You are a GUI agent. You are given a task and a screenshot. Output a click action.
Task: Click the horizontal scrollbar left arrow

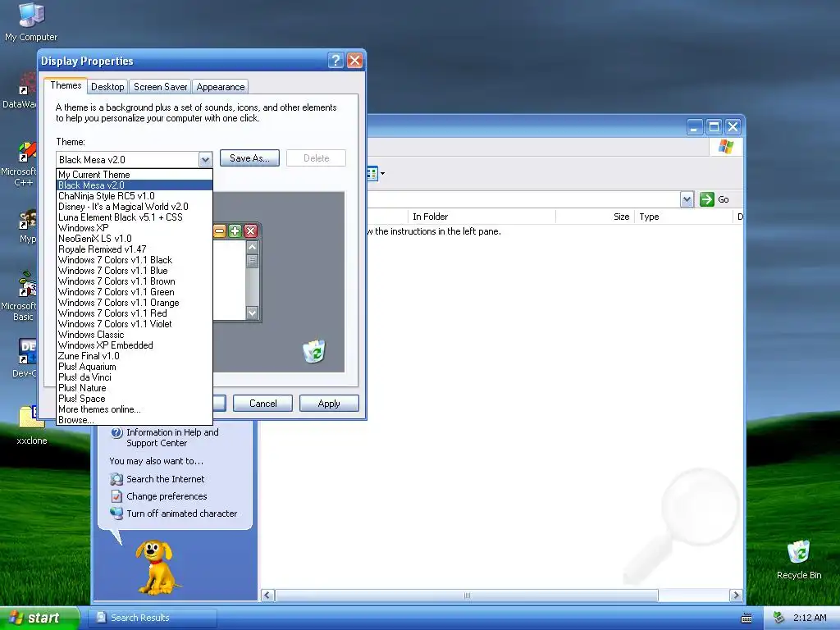tap(268, 596)
